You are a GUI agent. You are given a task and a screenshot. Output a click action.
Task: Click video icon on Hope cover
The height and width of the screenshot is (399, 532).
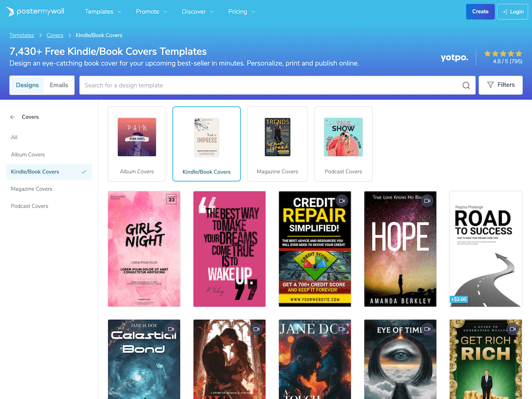tap(427, 201)
